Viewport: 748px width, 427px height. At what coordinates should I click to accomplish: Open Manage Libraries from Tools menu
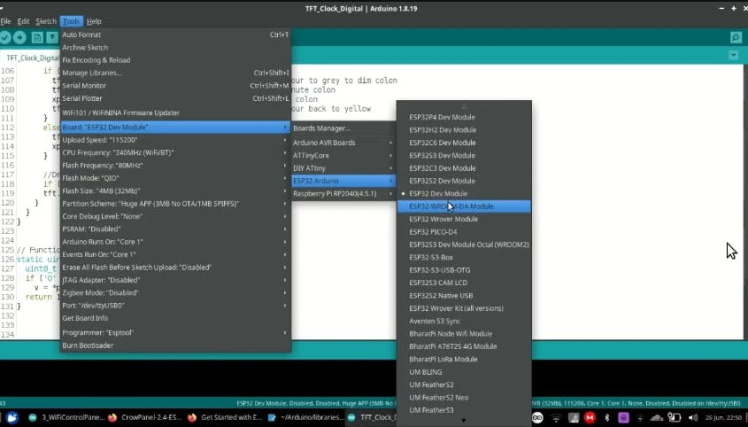pos(176,73)
